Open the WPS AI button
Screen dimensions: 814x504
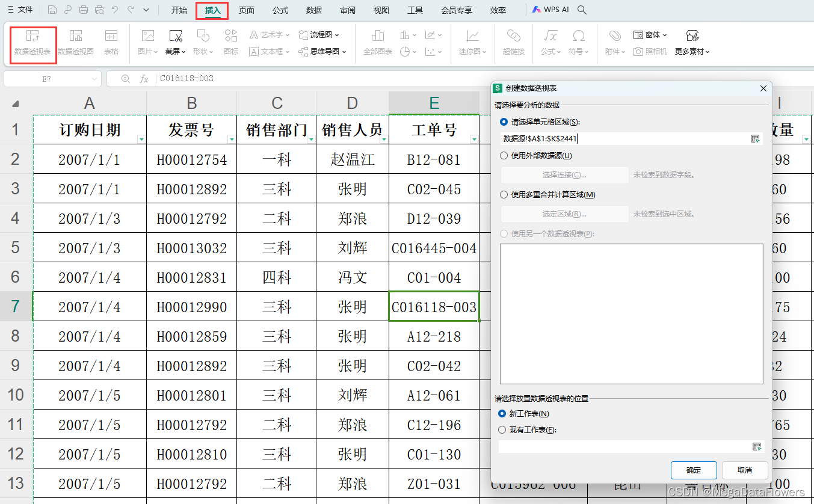(x=550, y=10)
